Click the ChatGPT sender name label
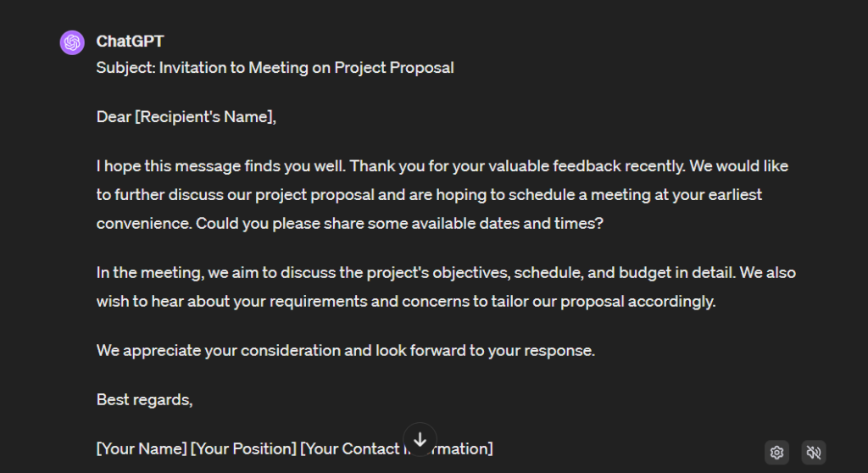 (x=130, y=42)
